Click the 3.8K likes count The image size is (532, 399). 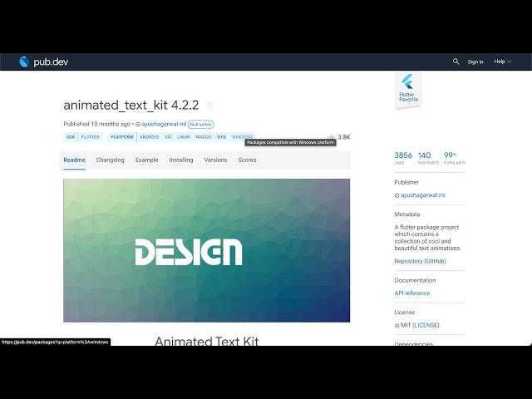pos(343,137)
